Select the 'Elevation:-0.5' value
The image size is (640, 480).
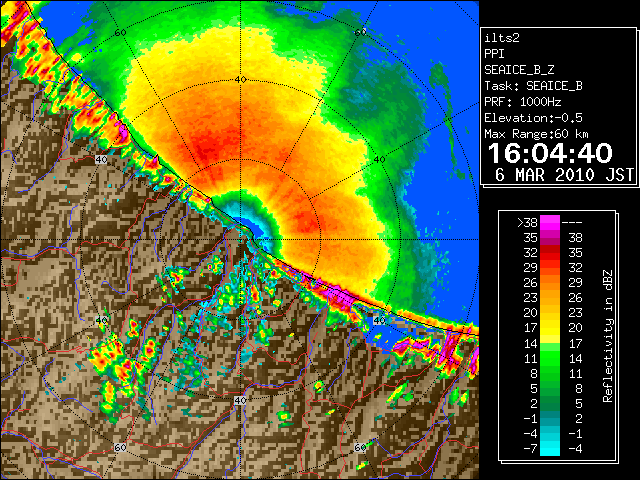[x=533, y=118]
